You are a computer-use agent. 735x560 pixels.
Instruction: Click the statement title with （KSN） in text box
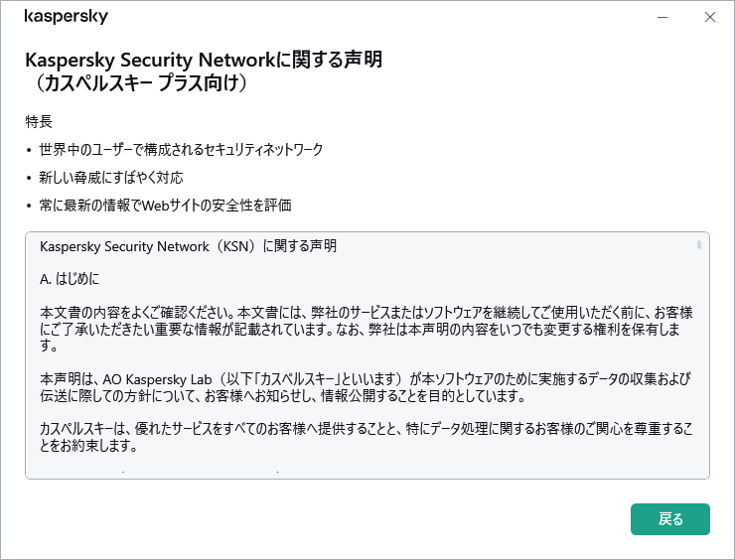coord(188,245)
